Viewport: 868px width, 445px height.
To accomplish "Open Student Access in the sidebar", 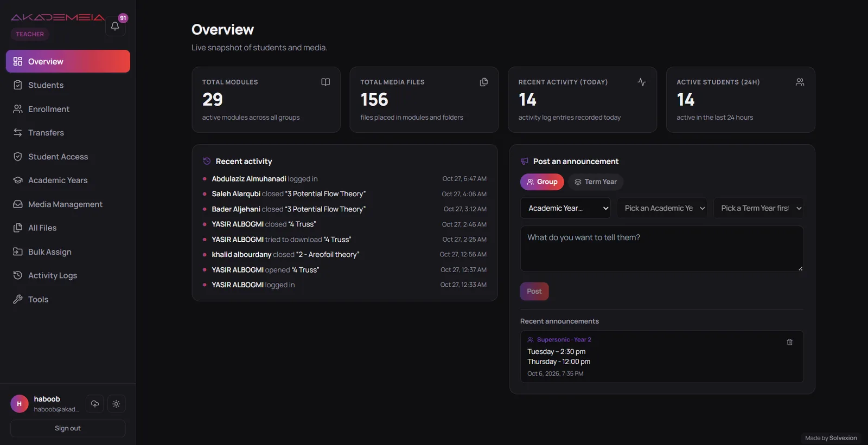I will click(x=68, y=157).
